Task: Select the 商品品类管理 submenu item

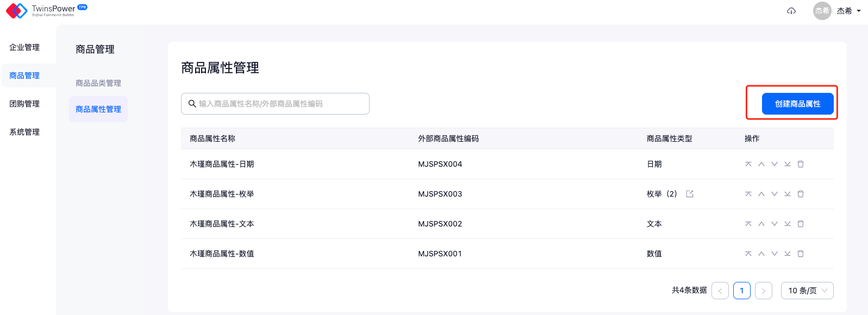Action: (x=98, y=83)
